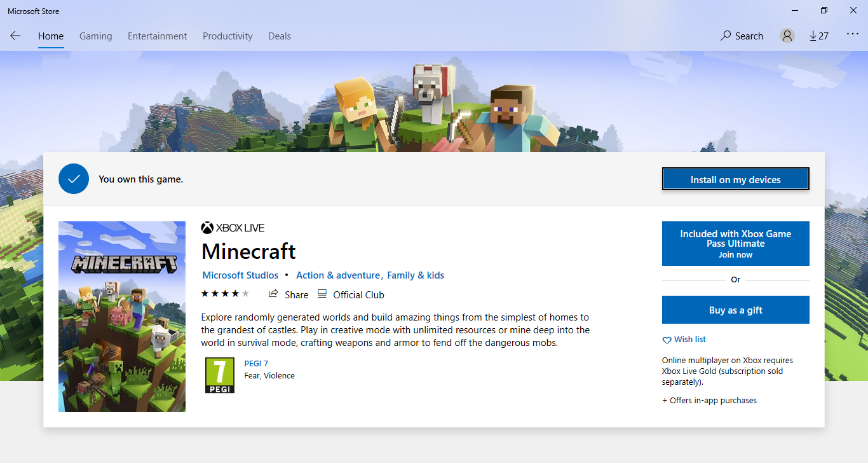
Task: Open the Gaming tab
Action: pyautogui.click(x=96, y=36)
